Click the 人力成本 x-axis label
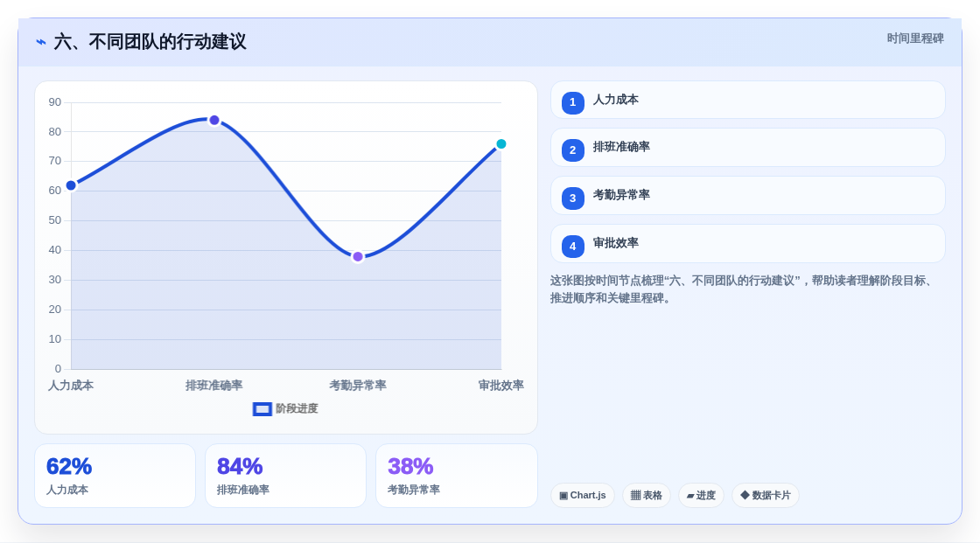 tap(71, 386)
